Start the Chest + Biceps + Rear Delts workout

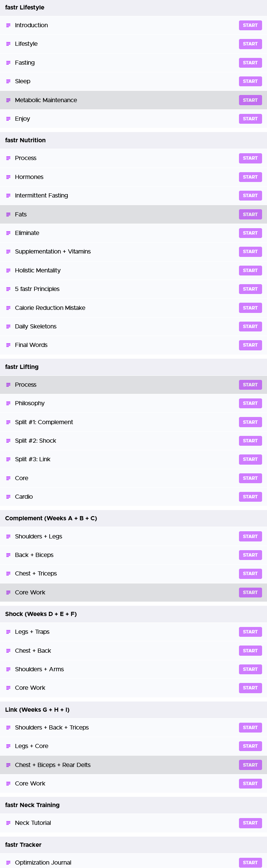point(250,765)
